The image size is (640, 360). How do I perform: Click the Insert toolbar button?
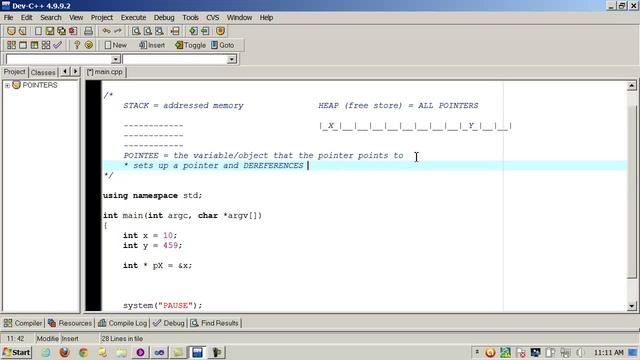pos(152,45)
